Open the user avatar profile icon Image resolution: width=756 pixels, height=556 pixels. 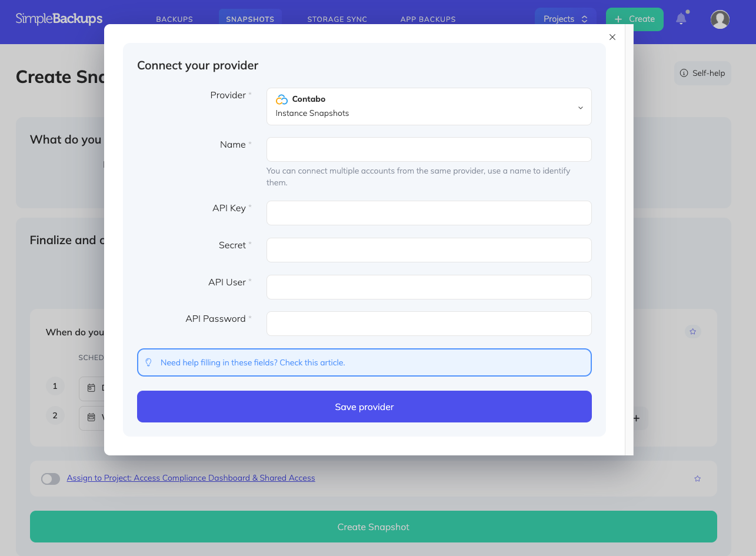click(x=720, y=19)
